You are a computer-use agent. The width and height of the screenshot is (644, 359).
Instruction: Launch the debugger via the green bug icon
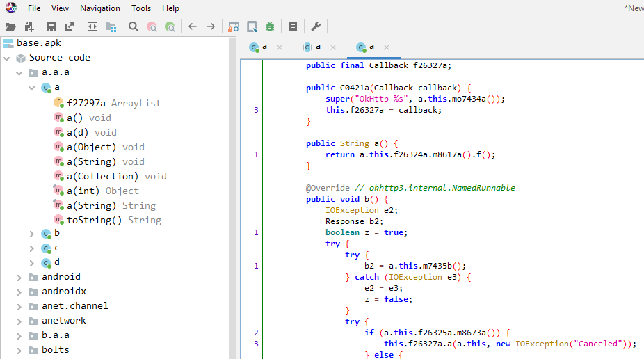tap(270, 26)
